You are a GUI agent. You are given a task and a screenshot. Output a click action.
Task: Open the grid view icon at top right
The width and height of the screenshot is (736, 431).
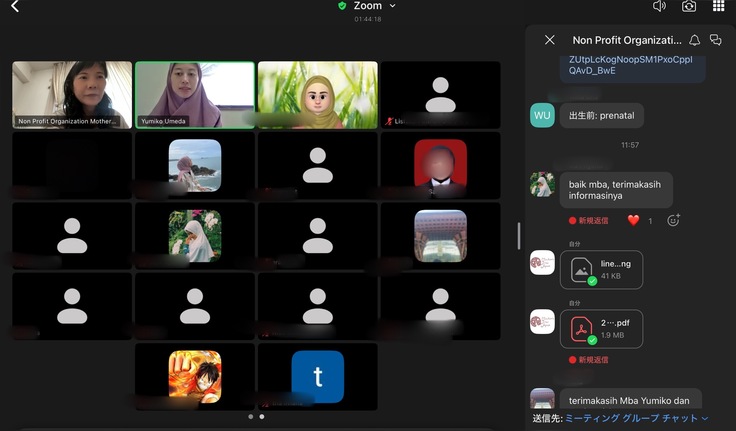coord(718,6)
